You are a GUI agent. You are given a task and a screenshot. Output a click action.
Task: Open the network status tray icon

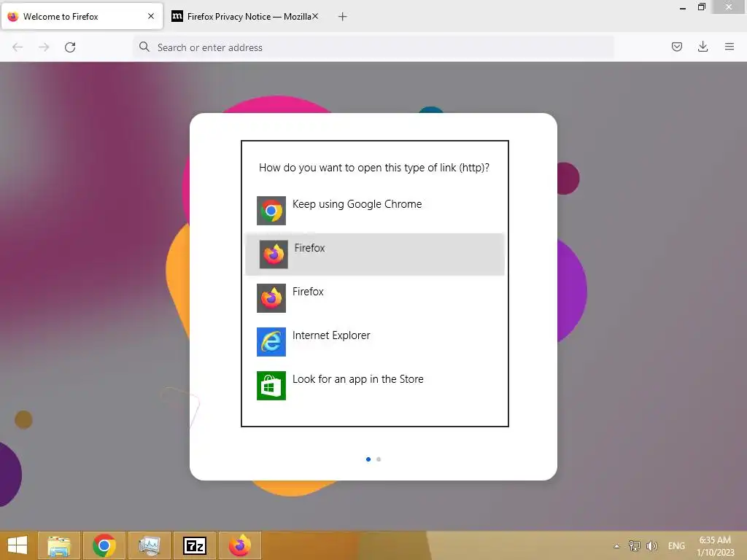tap(634, 545)
